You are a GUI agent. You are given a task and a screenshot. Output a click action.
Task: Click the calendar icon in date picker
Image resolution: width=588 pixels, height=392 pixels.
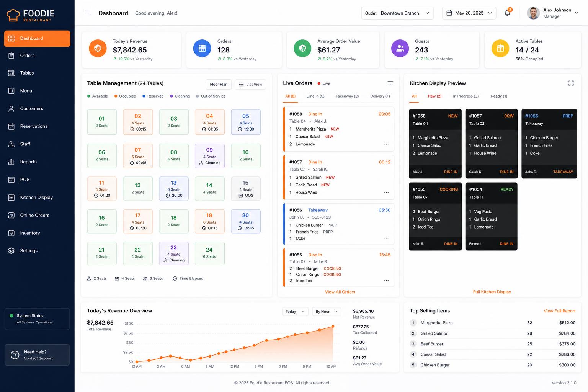point(449,13)
